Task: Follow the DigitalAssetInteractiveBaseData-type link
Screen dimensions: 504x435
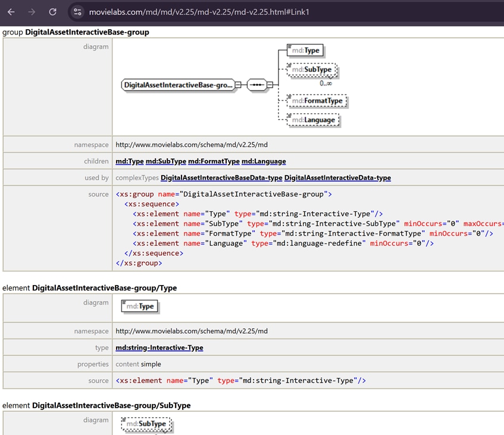Action: (221, 178)
